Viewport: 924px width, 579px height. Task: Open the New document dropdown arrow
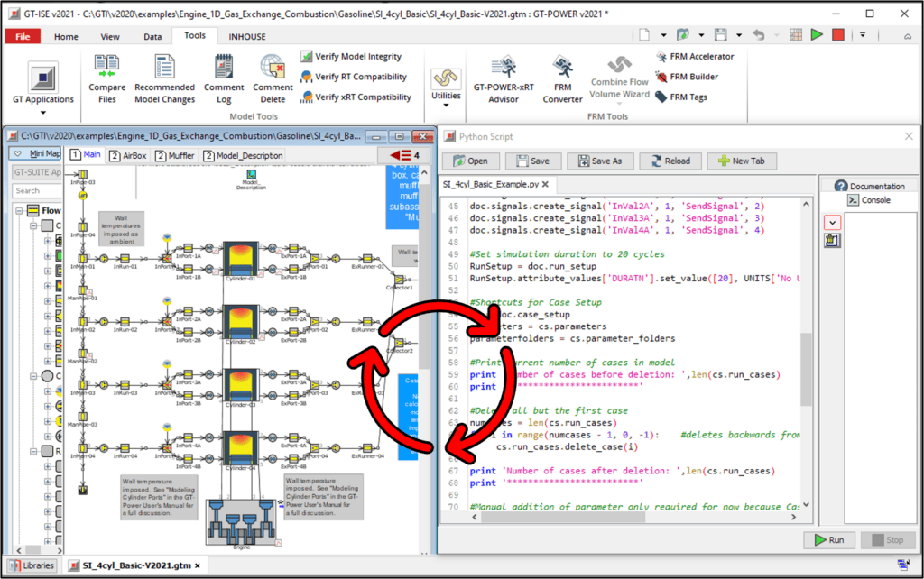[x=663, y=35]
